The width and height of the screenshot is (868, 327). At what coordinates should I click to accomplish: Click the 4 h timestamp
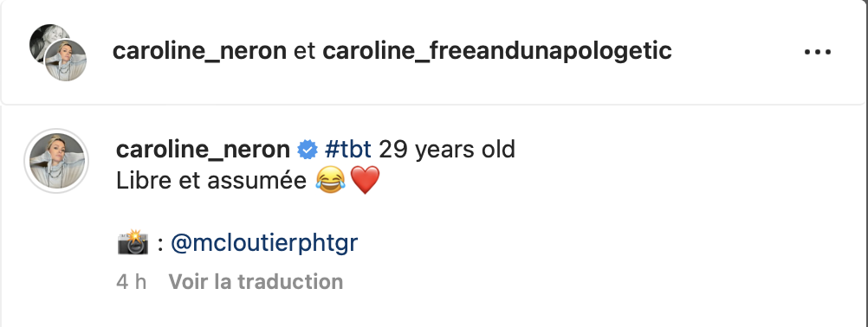pos(131,282)
